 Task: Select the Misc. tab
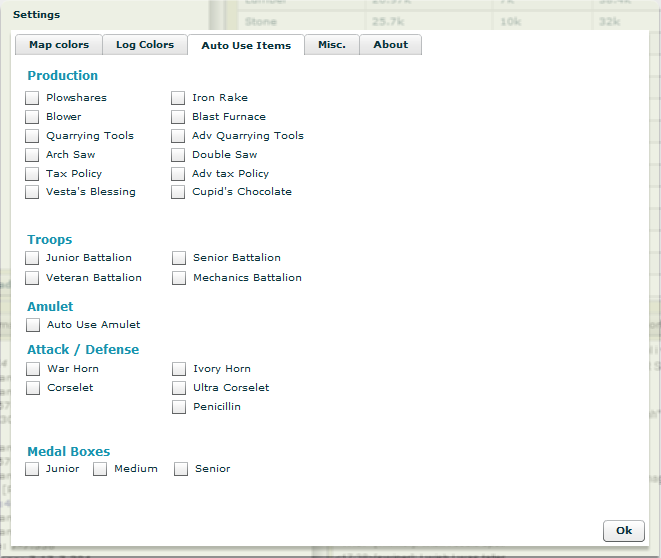coord(331,45)
